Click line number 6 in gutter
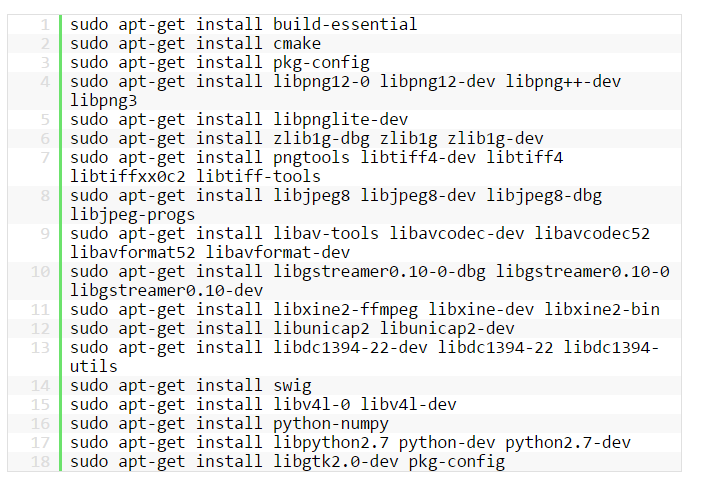The height and width of the screenshot is (486, 726). pos(46,138)
